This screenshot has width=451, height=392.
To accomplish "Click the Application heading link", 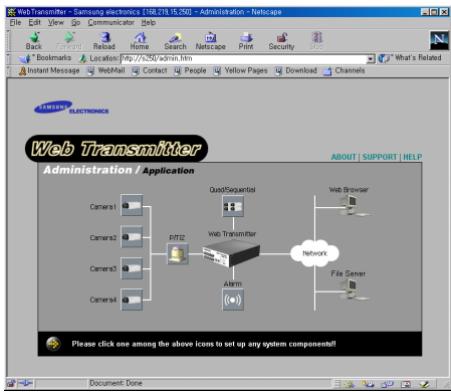I will pos(168,171).
